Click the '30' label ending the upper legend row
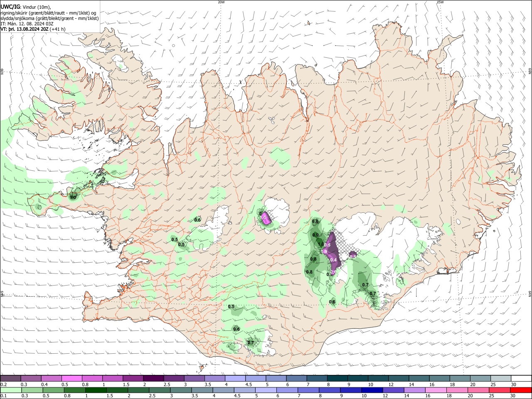Viewport: 532px width, 399px height. [x=513, y=384]
